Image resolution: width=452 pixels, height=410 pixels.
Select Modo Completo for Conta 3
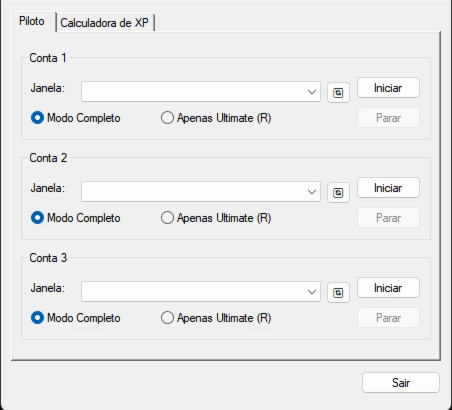click(75, 318)
